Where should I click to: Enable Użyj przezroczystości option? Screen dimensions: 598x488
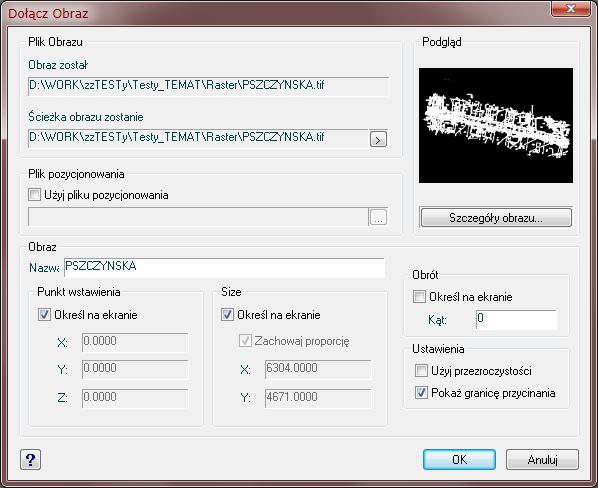point(421,370)
